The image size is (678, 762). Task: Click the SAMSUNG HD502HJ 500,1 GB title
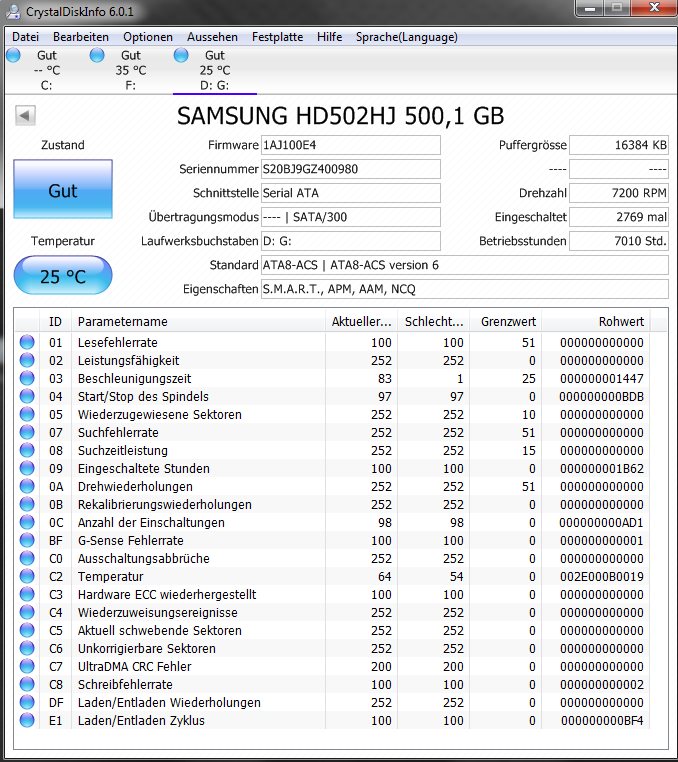[x=340, y=116]
